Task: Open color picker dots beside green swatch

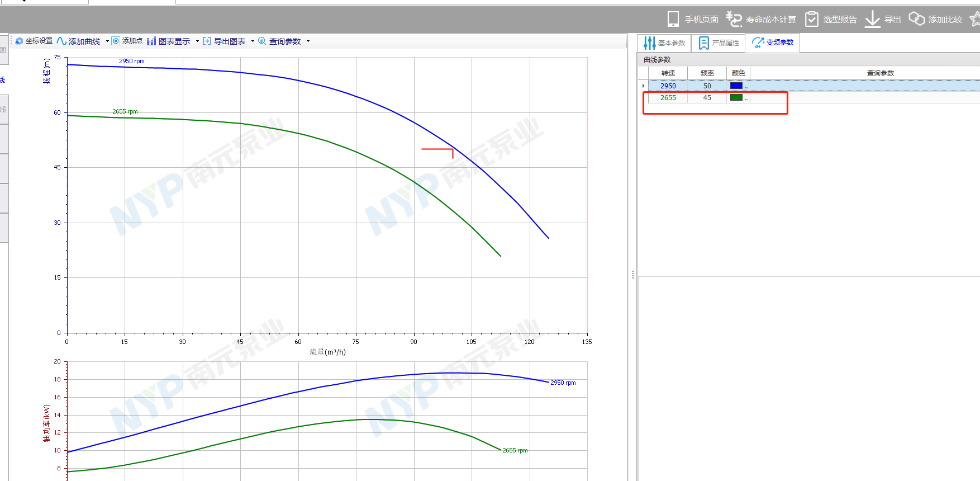Action: coord(746,98)
